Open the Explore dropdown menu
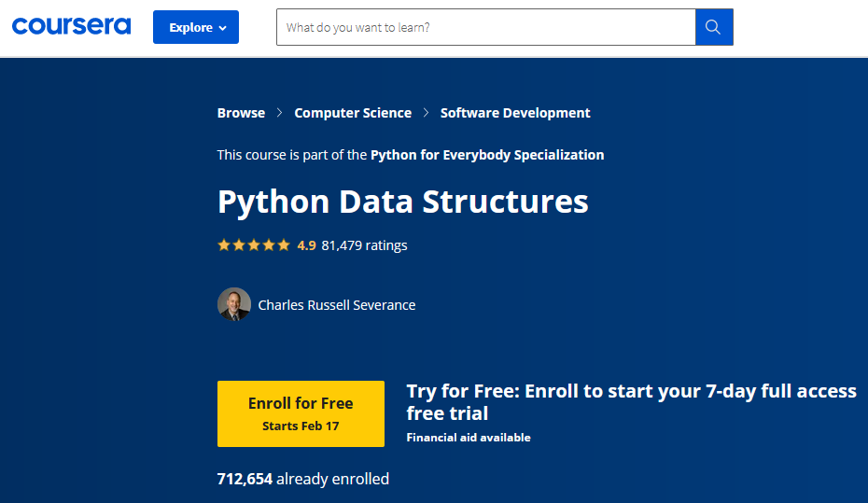This screenshot has height=503, width=868. point(196,27)
